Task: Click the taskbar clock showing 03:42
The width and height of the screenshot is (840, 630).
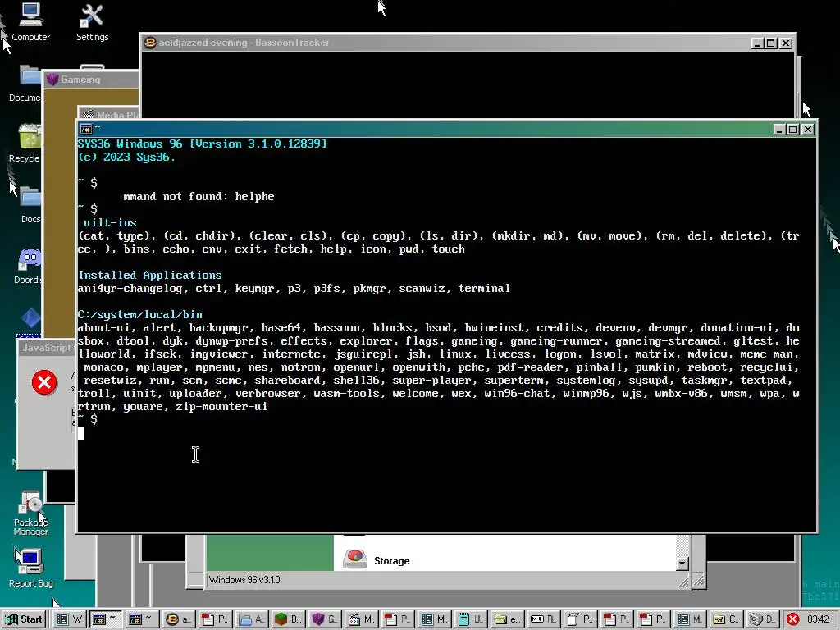Action: click(x=818, y=619)
